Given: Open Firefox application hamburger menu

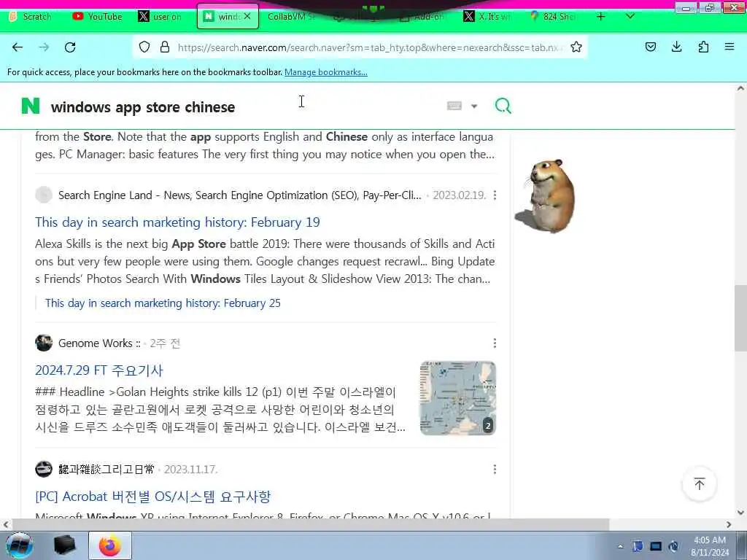Looking at the screenshot, I should coord(729,47).
